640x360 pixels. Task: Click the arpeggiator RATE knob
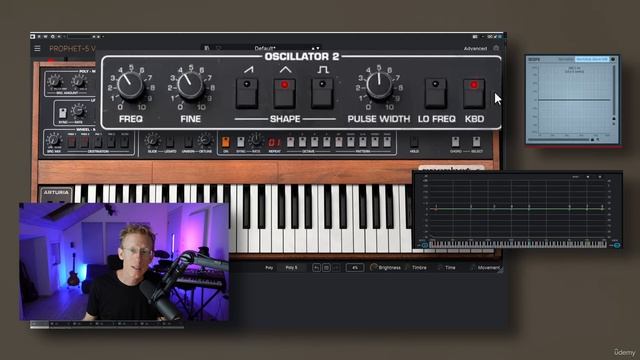[x=256, y=140]
